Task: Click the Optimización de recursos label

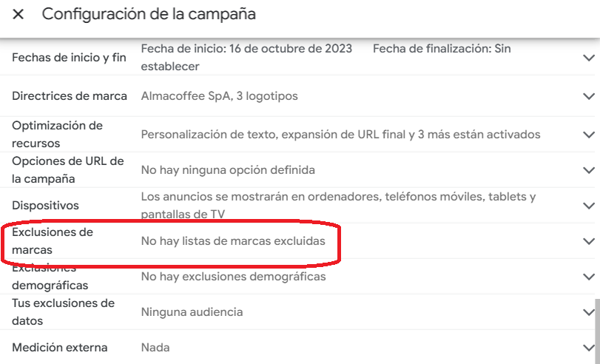Action: (57, 135)
